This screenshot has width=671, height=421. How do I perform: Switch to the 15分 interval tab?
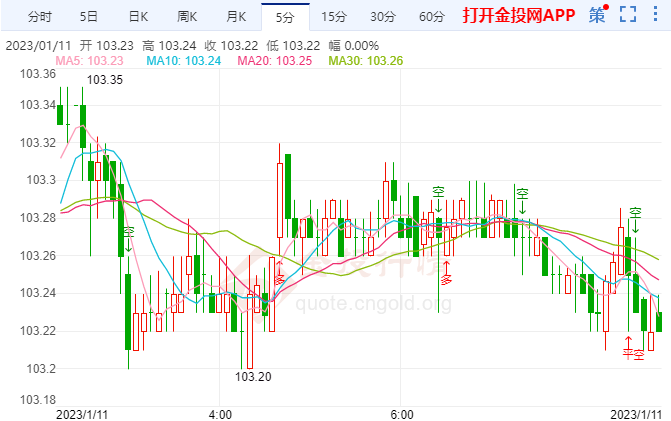[x=334, y=17]
